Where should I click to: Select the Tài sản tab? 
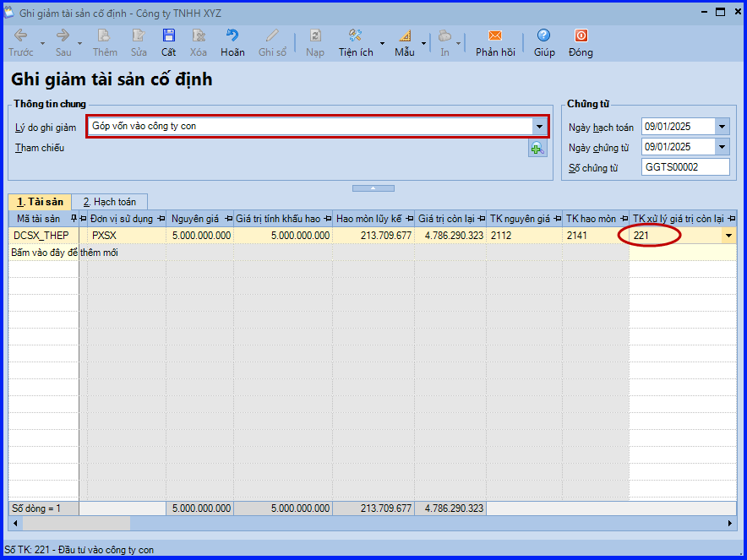tap(40, 202)
